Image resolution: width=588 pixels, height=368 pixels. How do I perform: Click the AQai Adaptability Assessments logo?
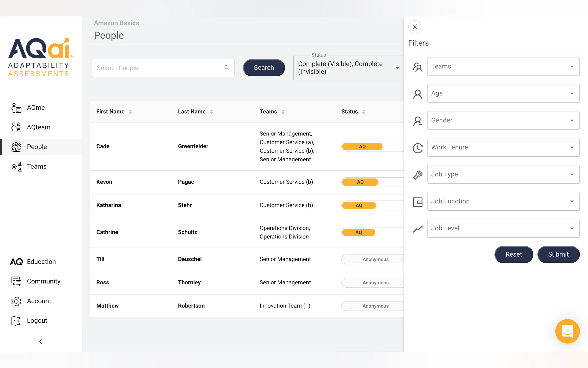40,57
